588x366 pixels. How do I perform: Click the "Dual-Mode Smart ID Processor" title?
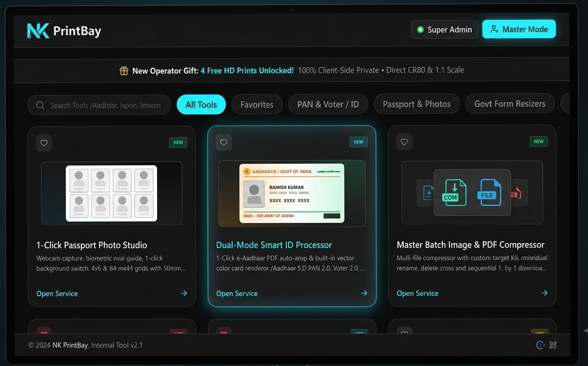point(274,245)
